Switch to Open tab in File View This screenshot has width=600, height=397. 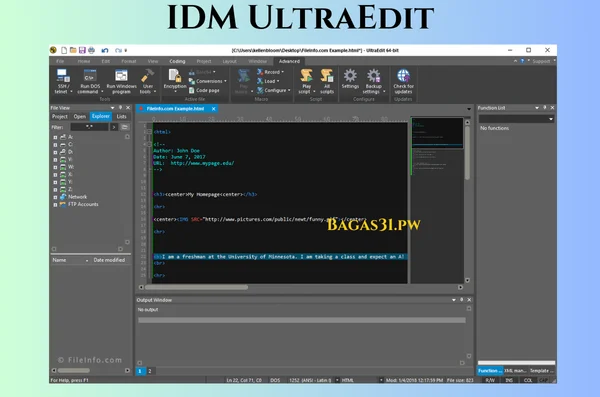[80, 116]
